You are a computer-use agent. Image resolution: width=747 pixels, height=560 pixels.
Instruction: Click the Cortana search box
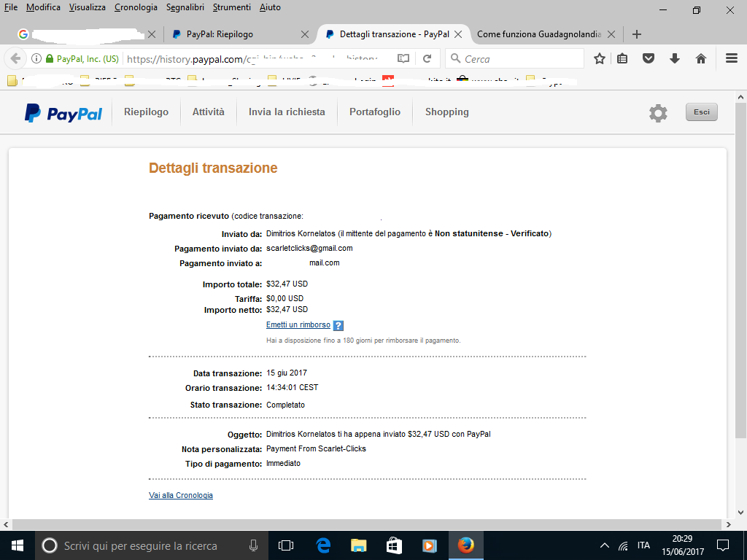[x=152, y=545]
